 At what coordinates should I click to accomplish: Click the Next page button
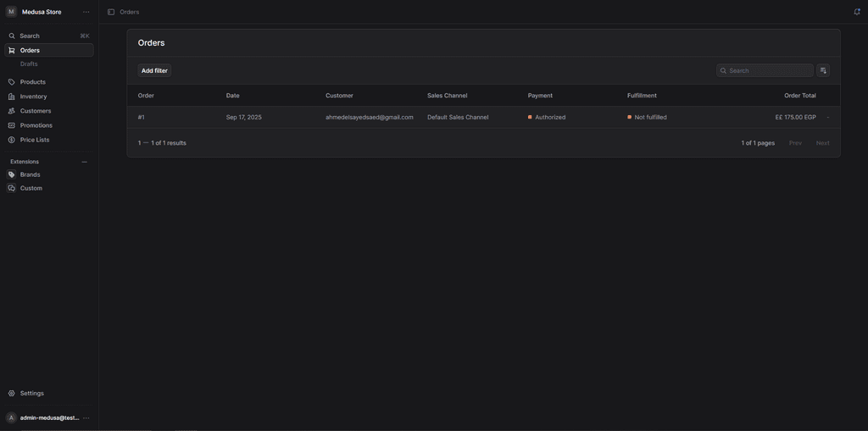(x=822, y=143)
